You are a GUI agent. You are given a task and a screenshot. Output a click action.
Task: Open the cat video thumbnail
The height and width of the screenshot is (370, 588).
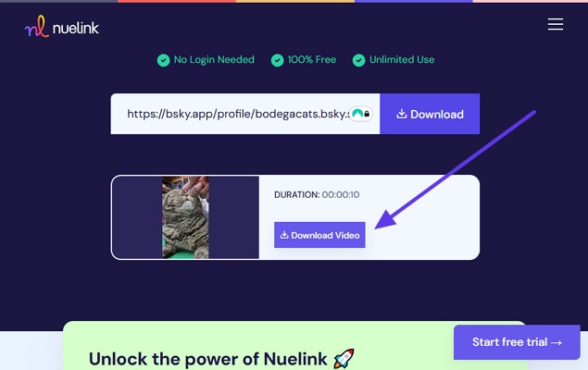click(x=185, y=217)
